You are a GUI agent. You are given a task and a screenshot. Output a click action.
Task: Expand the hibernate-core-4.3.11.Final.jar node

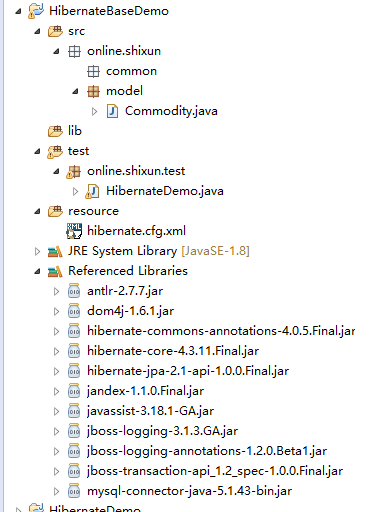[56, 351]
